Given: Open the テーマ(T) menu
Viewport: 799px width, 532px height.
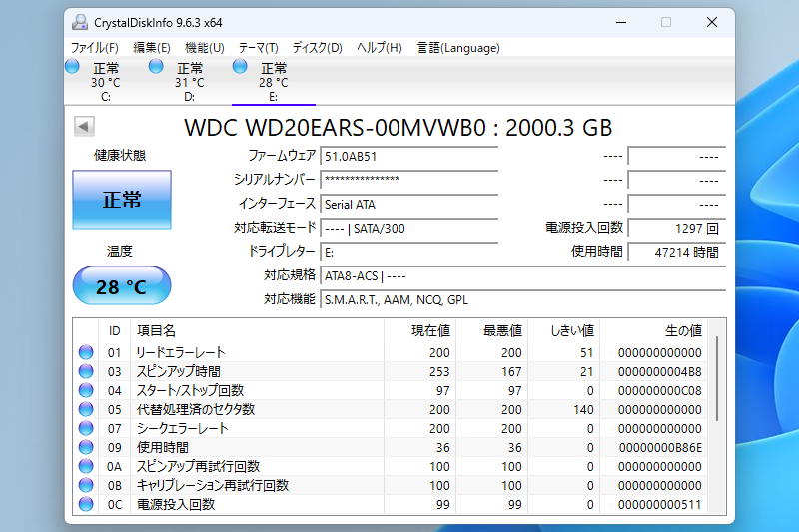Looking at the screenshot, I should [x=259, y=48].
